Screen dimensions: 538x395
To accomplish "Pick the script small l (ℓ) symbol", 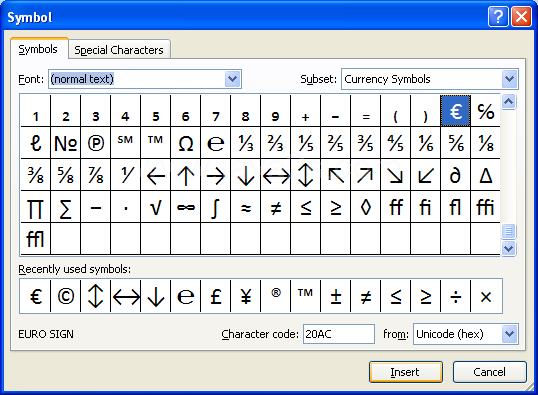I will [36, 143].
